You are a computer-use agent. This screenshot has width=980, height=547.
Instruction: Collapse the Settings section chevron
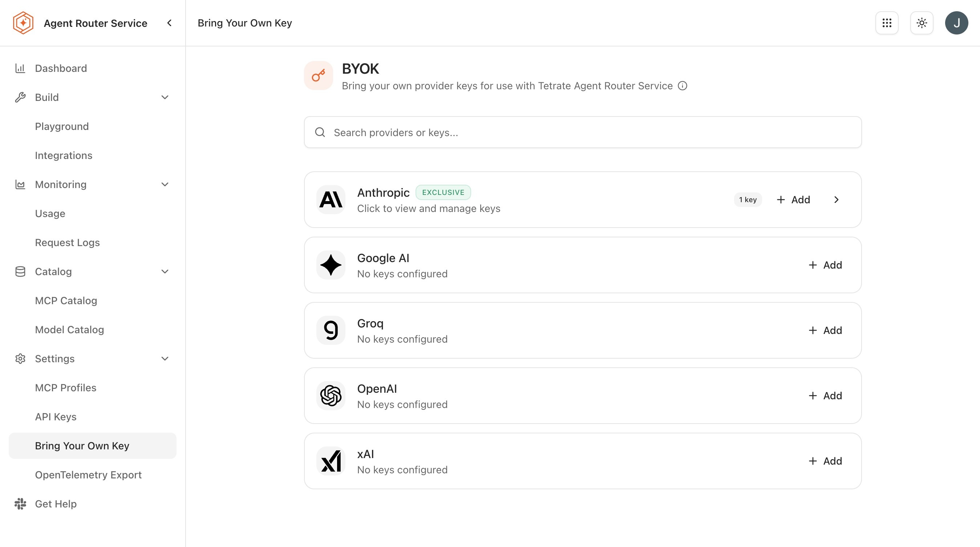tap(165, 359)
